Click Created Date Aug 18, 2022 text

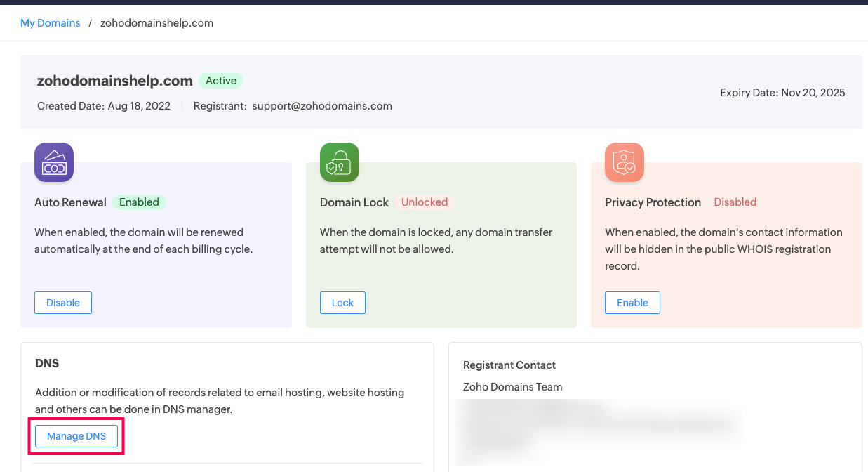click(104, 106)
